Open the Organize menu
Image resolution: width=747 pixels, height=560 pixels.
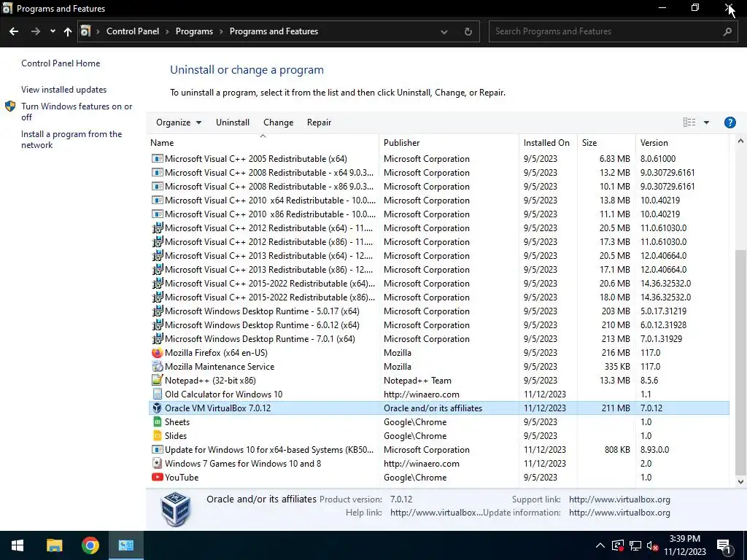(179, 122)
